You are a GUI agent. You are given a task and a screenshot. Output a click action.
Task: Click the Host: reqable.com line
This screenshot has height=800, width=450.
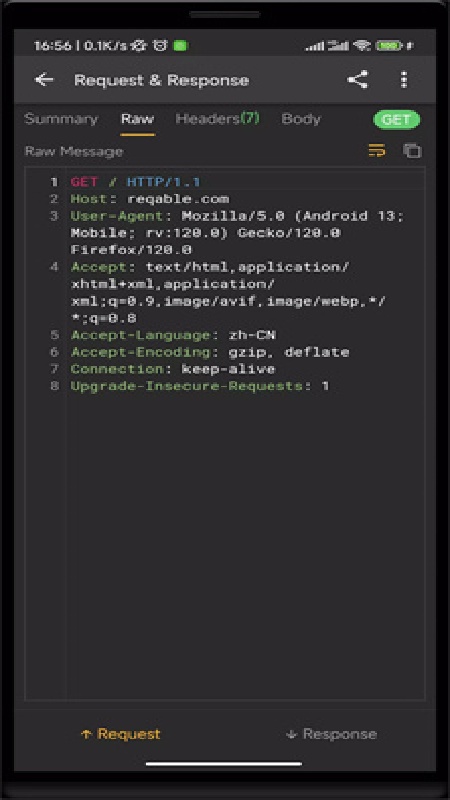150,199
